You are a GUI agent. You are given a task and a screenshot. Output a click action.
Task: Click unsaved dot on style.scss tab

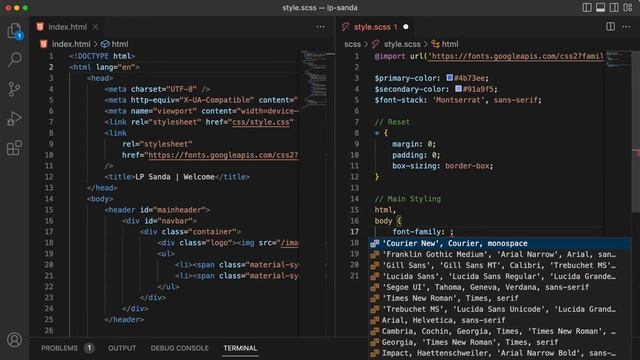click(x=406, y=27)
